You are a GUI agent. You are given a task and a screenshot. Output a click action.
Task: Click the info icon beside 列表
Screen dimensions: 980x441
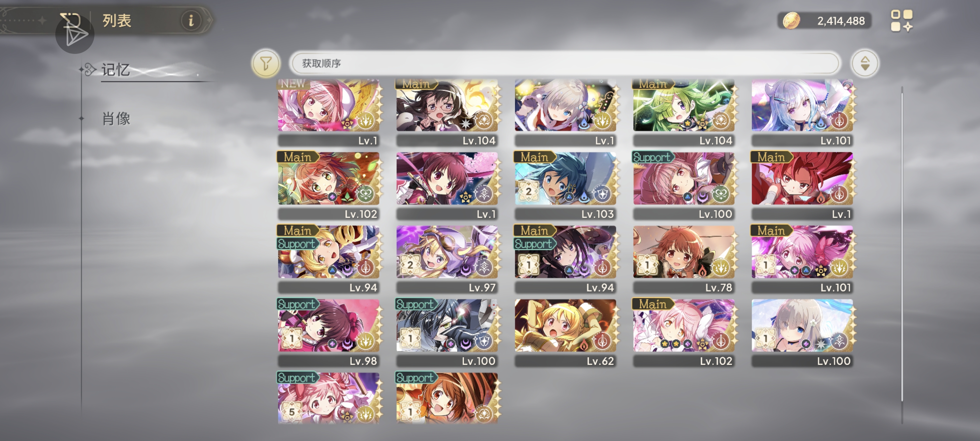coord(191,20)
